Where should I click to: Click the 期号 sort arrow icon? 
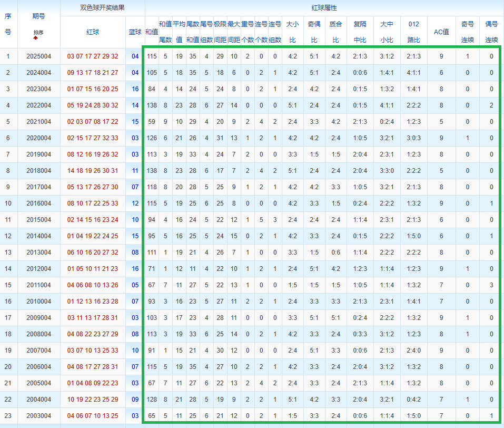click(35, 37)
